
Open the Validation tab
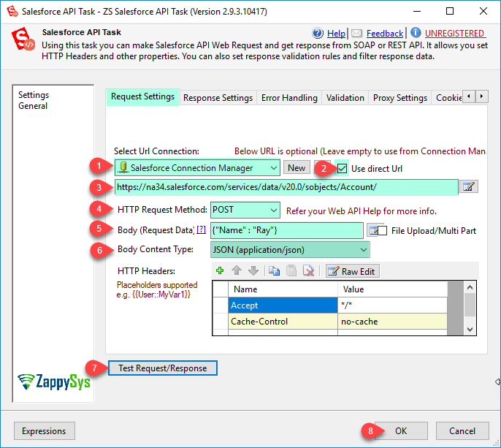(x=345, y=98)
